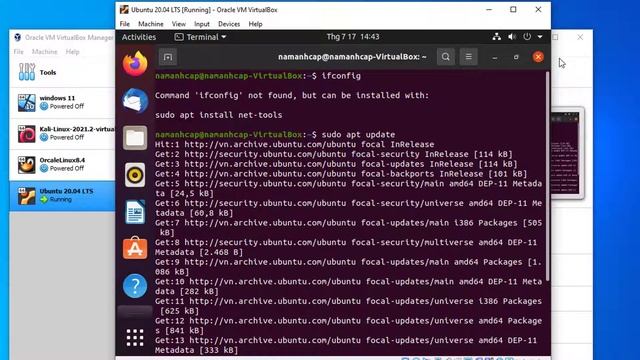Select the Ubuntu 20.04 LTS VM entry
This screenshot has width=640, height=360.
coord(62,196)
